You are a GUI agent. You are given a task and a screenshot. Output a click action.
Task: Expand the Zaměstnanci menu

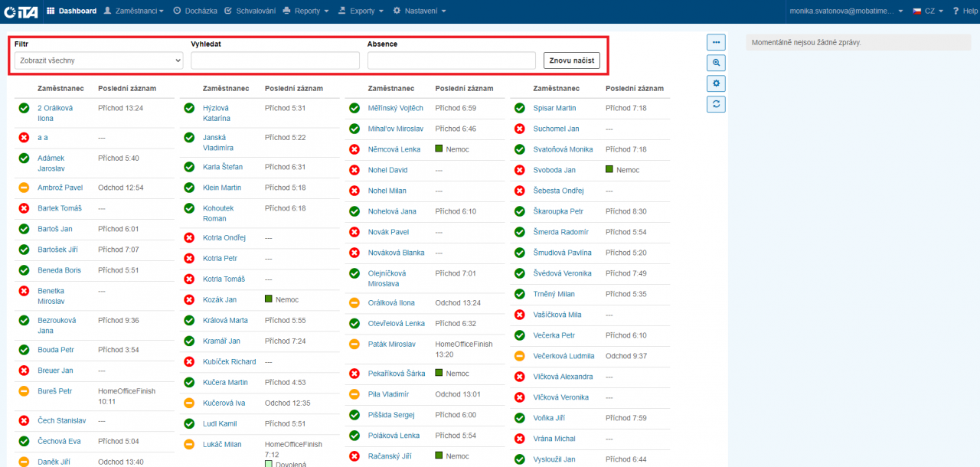pyautogui.click(x=135, y=11)
